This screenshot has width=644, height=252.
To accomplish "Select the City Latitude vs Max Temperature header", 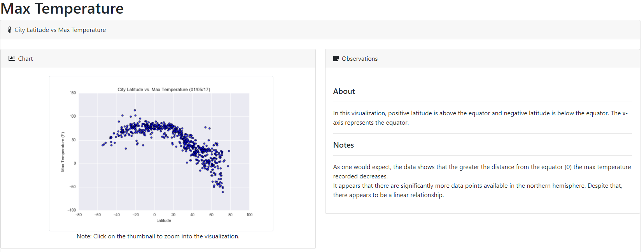I will point(60,30).
